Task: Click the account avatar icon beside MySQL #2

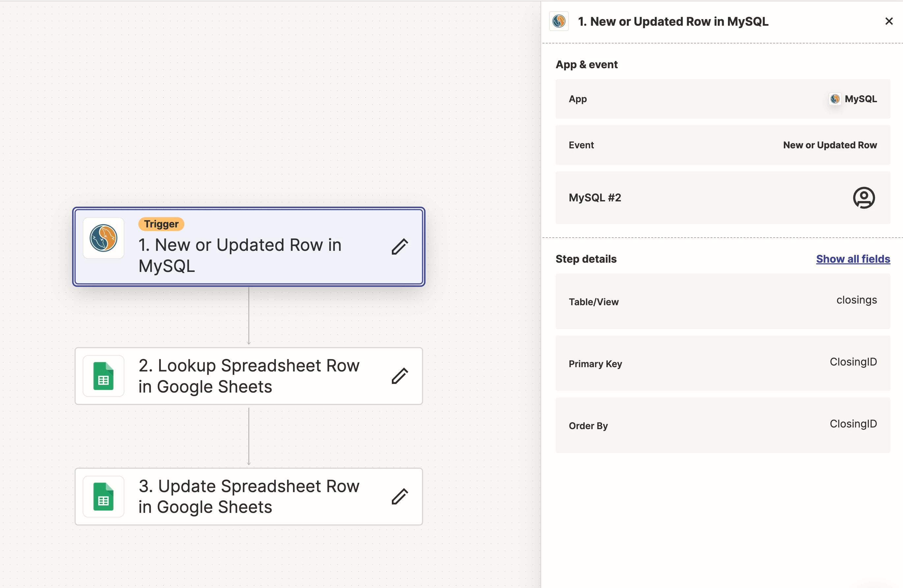Action: tap(863, 198)
